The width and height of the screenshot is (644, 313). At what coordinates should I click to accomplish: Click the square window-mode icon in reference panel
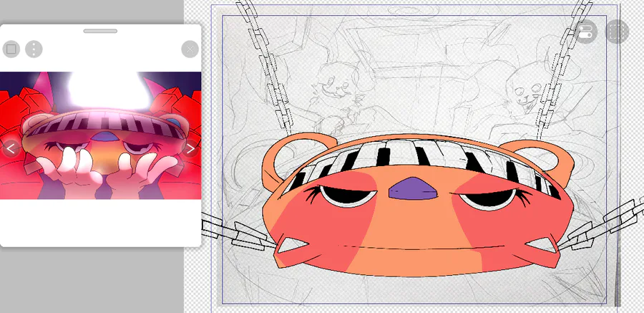pyautogui.click(x=11, y=49)
